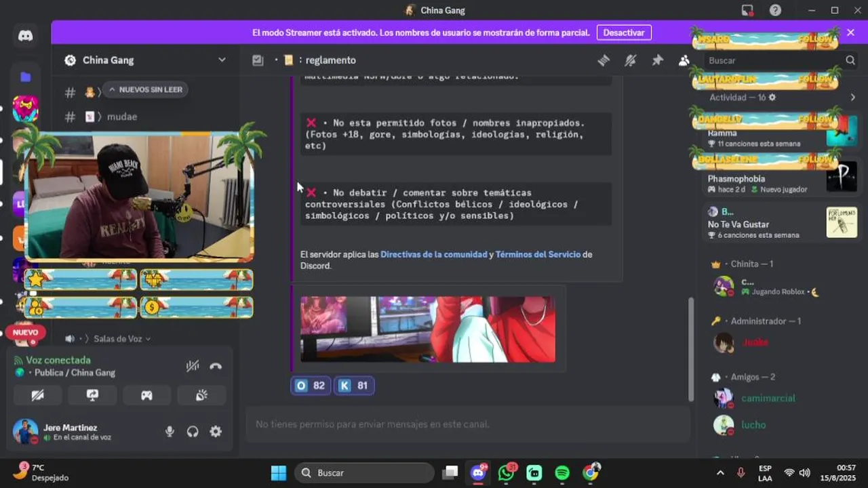Open Spotify from the taskbar
The height and width of the screenshot is (488, 868).
pos(562,473)
